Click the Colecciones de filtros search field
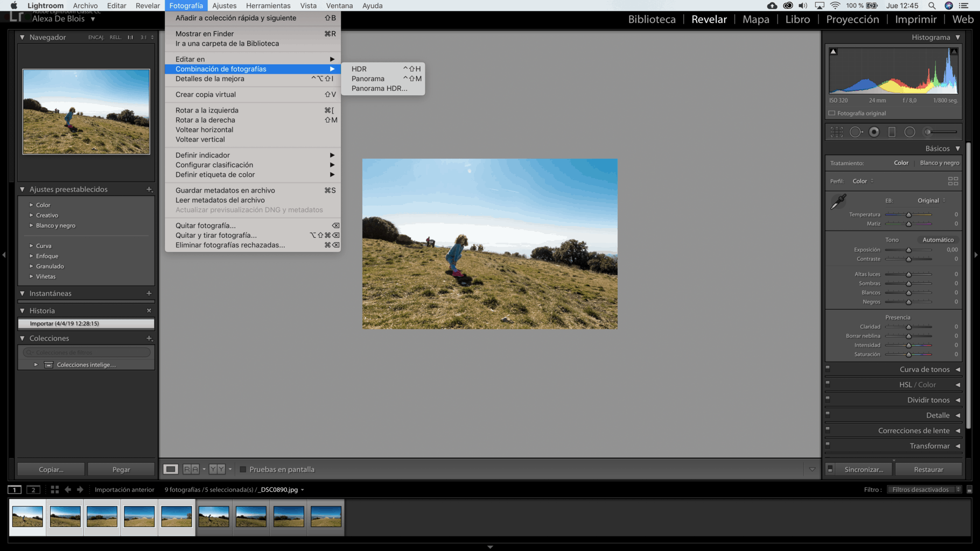 click(x=86, y=352)
